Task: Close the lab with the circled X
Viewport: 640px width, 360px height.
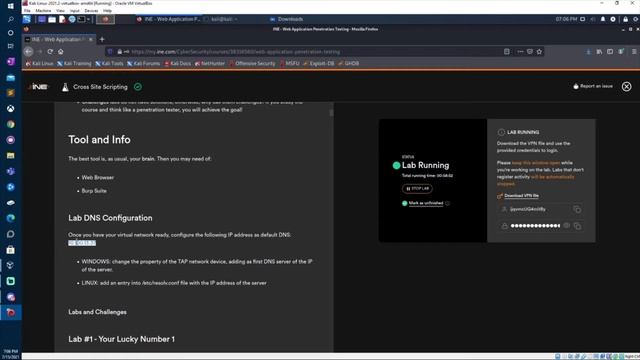Action: point(627,87)
